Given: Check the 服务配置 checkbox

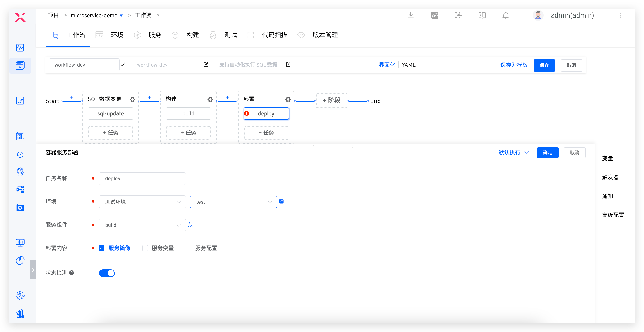Looking at the screenshot, I should point(189,248).
